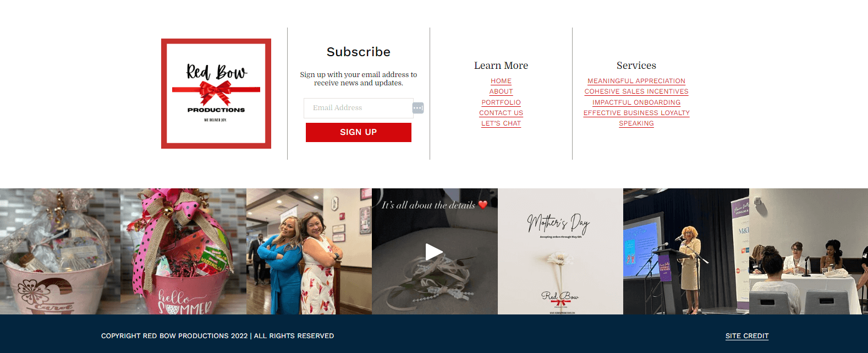Viewport: 868px width, 353px height.
Task: Open the CONTACT US link
Action: click(x=501, y=113)
